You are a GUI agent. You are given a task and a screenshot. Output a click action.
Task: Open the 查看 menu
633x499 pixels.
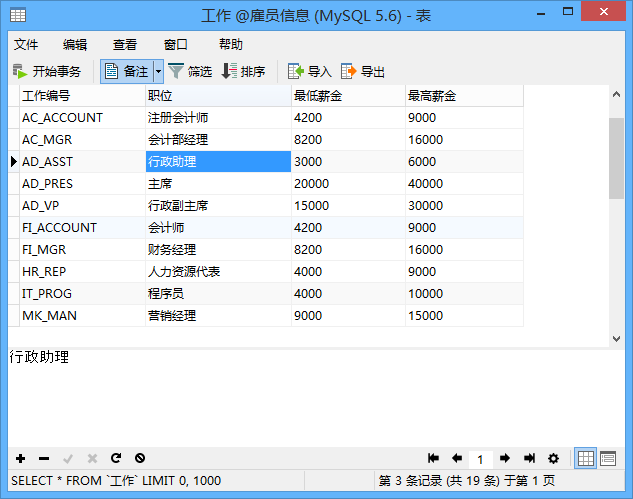coord(125,44)
